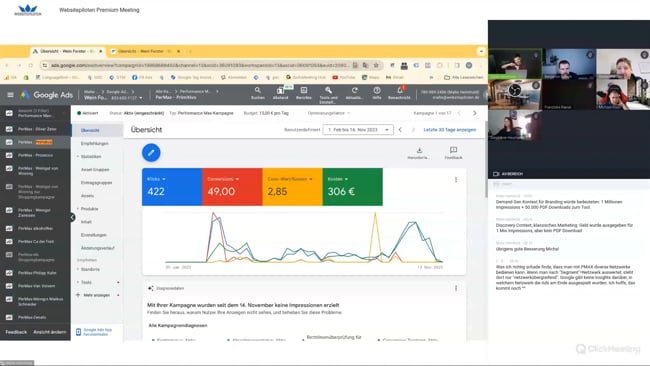Open the YouTube bookmark
The width and height of the screenshot is (650, 366).
(x=344, y=77)
